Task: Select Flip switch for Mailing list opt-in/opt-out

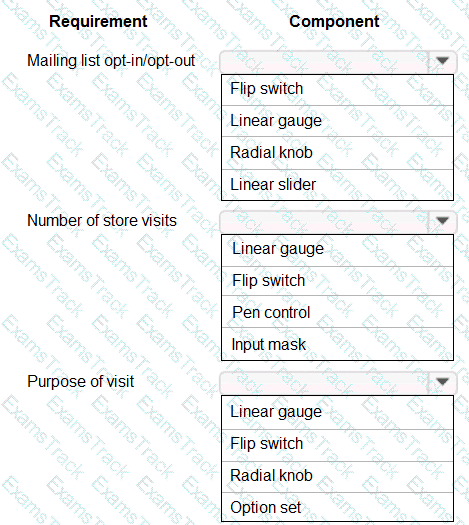Action: 337,90
